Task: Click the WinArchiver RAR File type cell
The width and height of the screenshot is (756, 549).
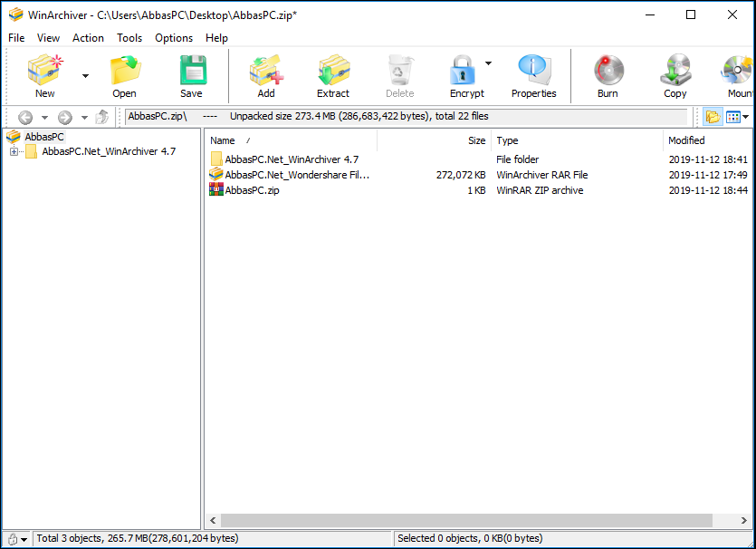Action: click(x=542, y=175)
